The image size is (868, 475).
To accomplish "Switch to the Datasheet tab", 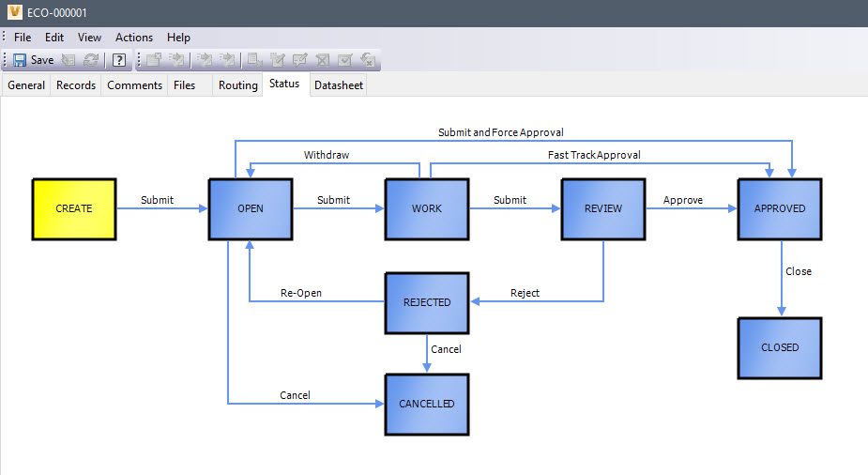I will (339, 85).
